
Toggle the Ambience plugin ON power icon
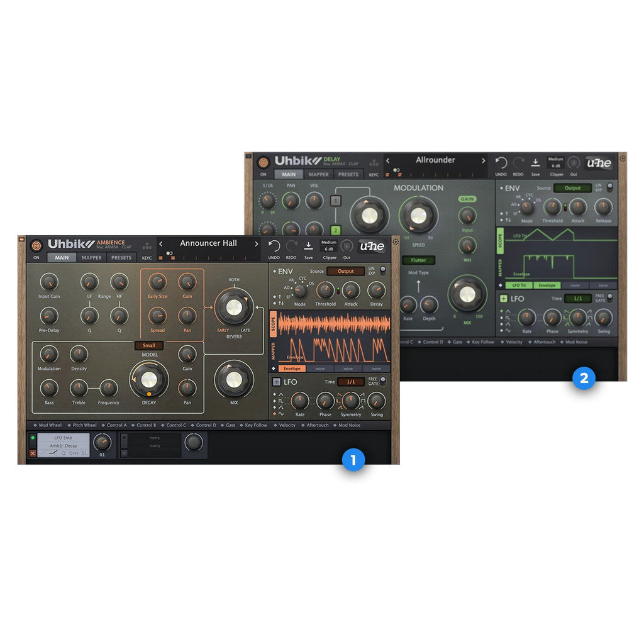pyautogui.click(x=36, y=246)
